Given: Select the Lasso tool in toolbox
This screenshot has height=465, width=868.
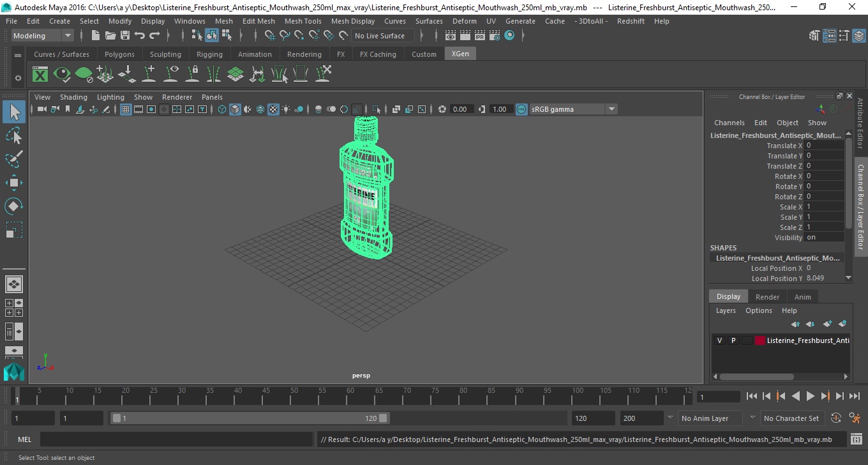Looking at the screenshot, I should 14,136.
